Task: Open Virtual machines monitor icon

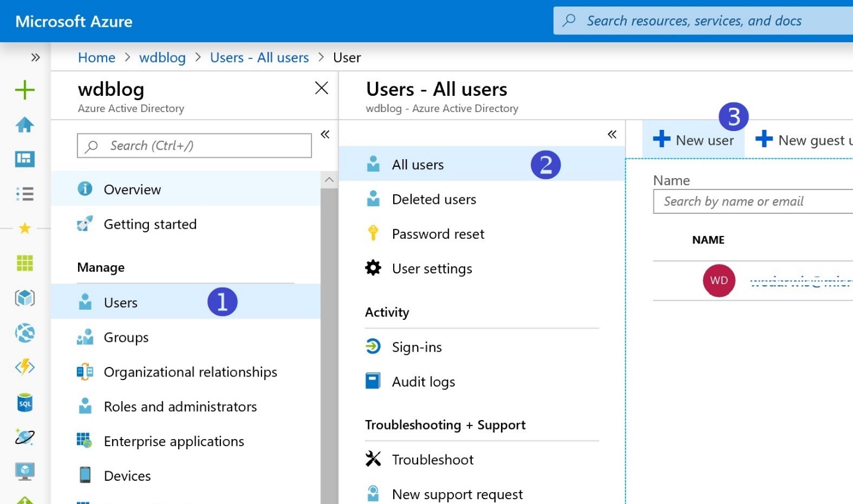Action: click(24, 471)
